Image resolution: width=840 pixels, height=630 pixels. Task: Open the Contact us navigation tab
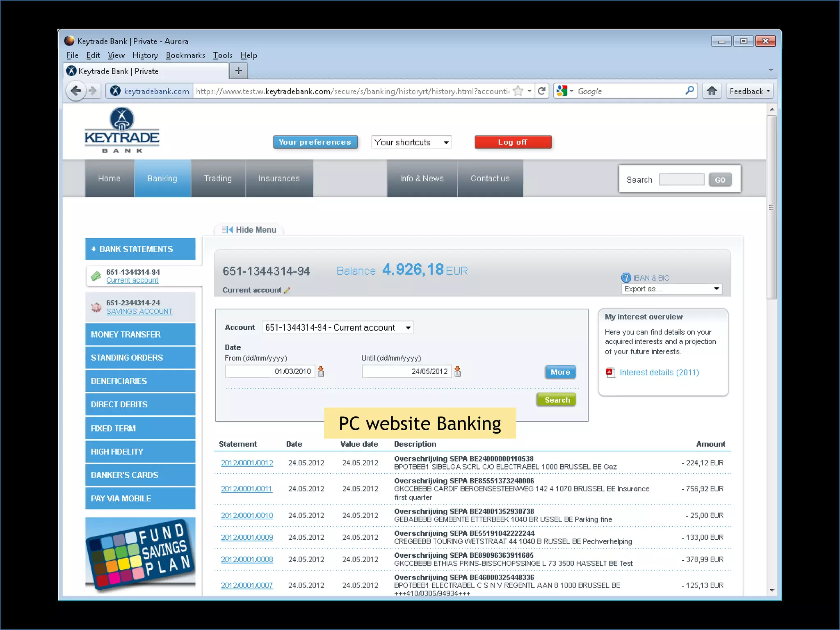tap(490, 178)
